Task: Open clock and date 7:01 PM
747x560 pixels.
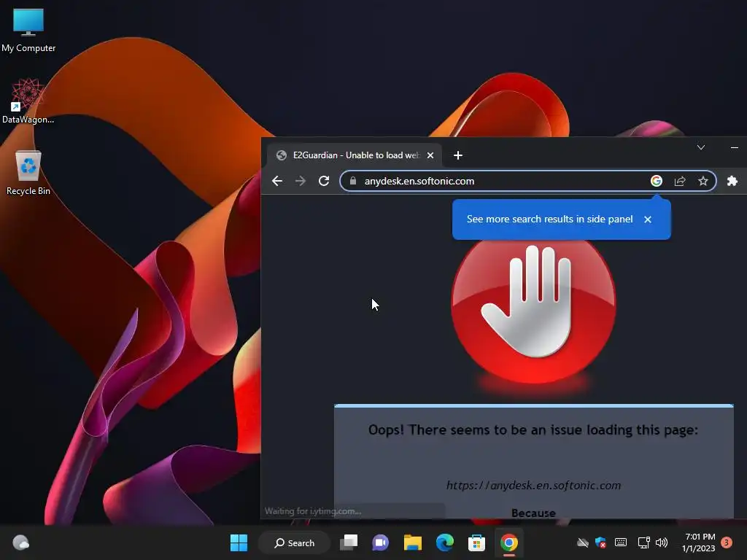Action: coord(699,542)
